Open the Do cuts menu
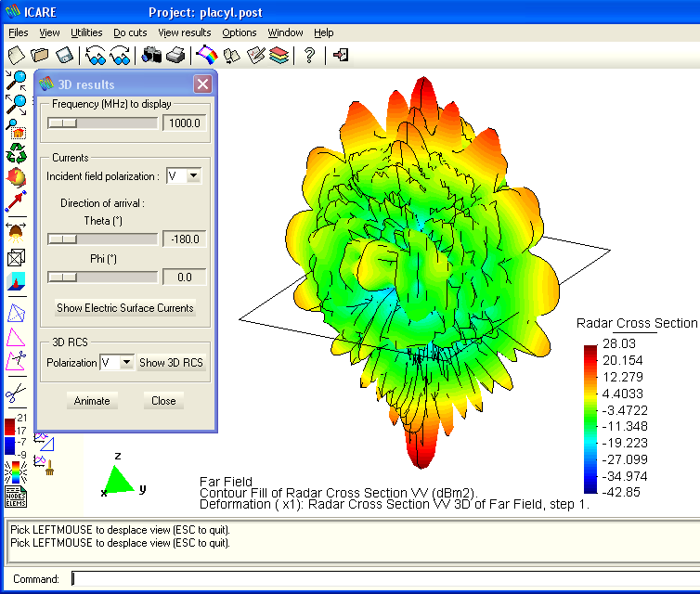 (130, 32)
